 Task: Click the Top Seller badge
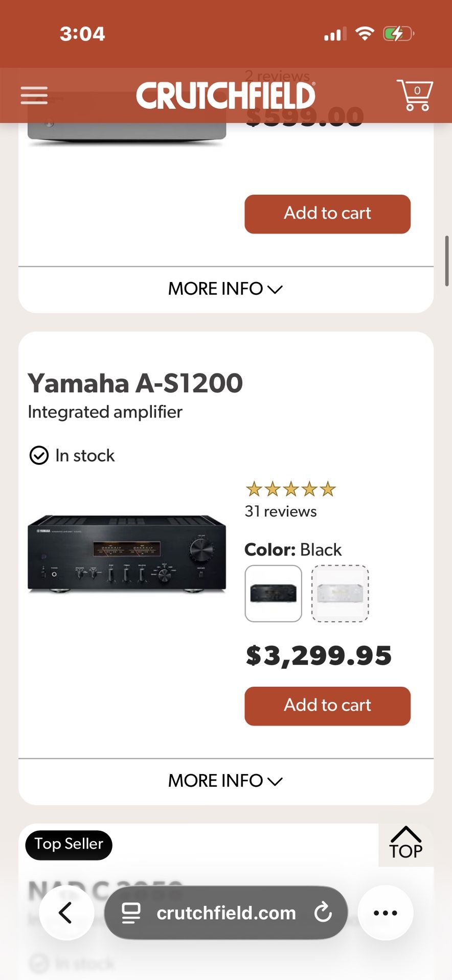coord(68,845)
